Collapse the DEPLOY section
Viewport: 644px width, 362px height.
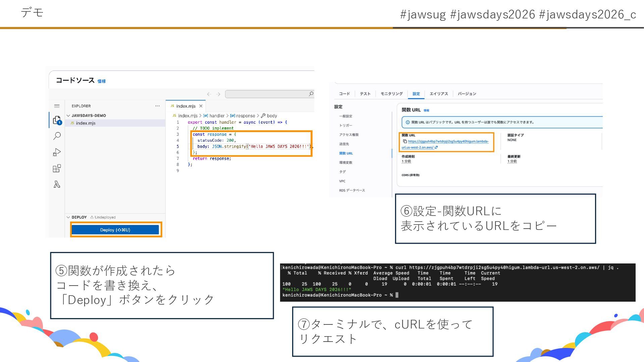click(x=68, y=217)
